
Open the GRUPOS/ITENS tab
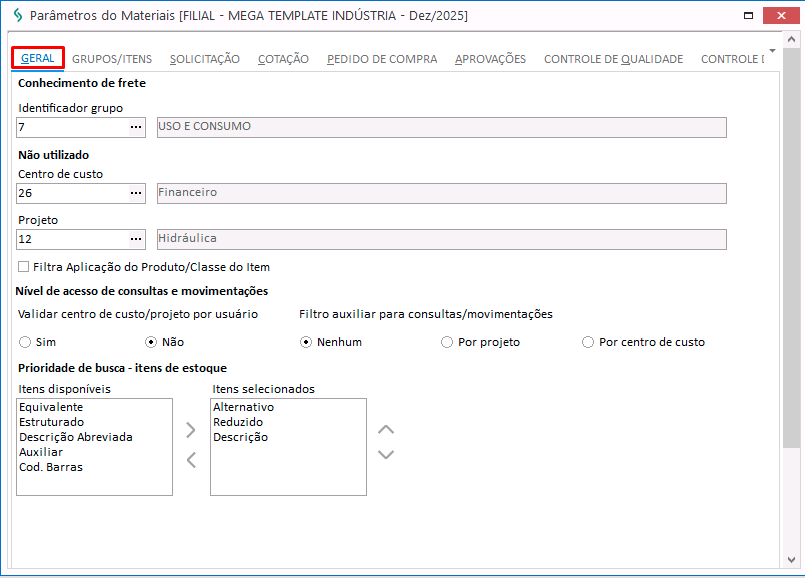112,59
